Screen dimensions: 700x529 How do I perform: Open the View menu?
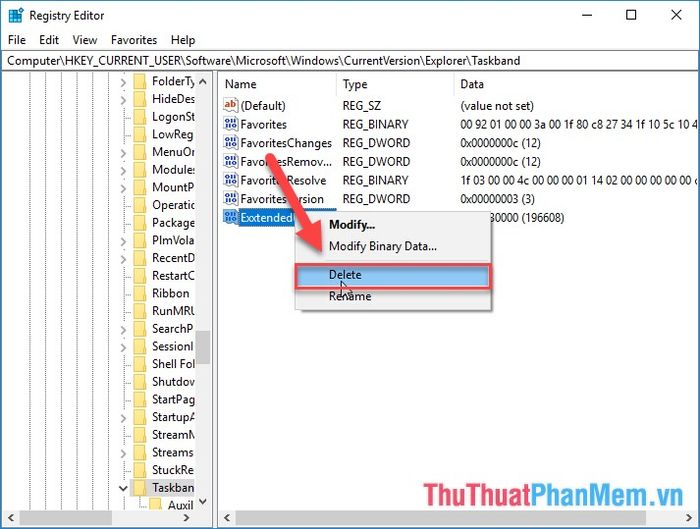pos(85,40)
